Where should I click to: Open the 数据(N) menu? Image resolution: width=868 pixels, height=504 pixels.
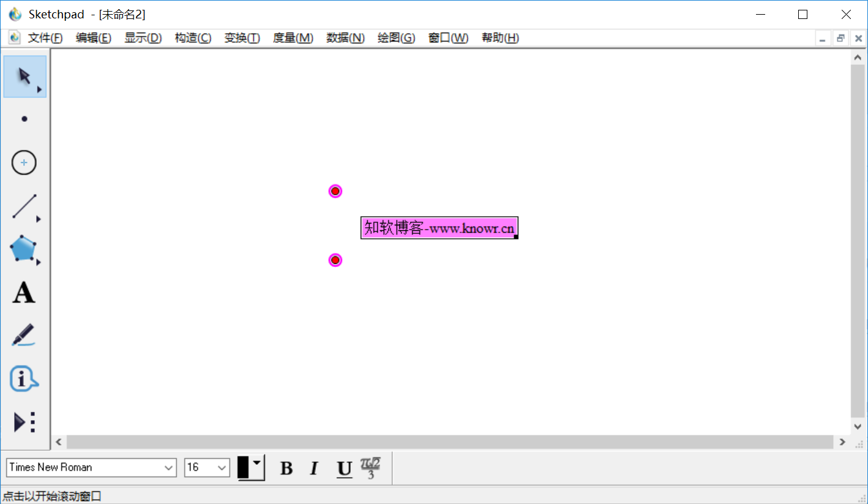(345, 38)
